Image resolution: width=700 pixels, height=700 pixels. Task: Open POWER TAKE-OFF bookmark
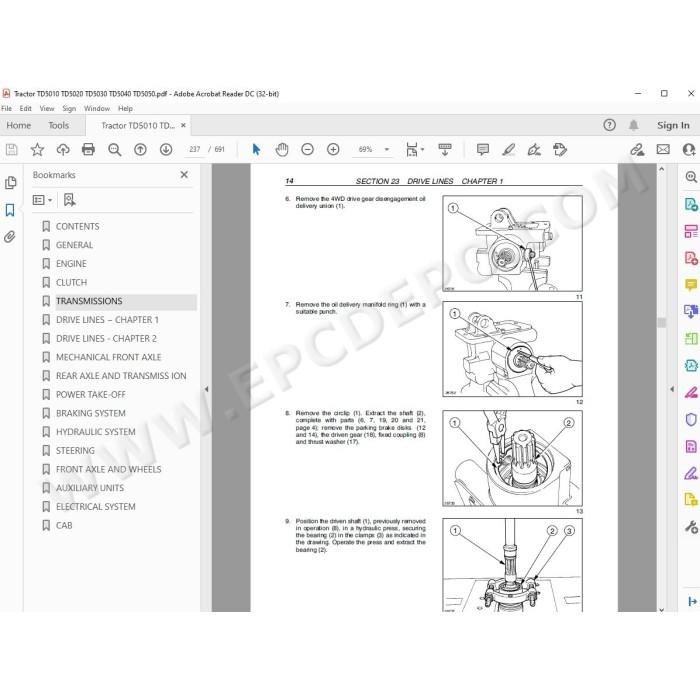(x=91, y=395)
